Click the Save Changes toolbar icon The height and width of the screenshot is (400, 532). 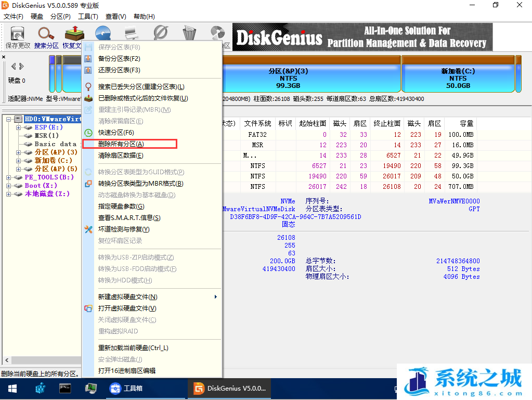click(x=18, y=34)
